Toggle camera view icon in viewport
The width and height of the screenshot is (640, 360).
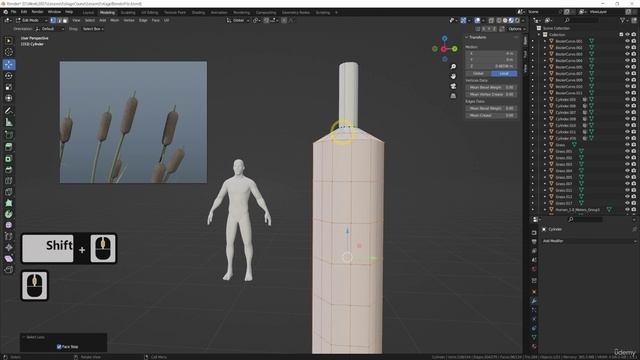coord(453,86)
